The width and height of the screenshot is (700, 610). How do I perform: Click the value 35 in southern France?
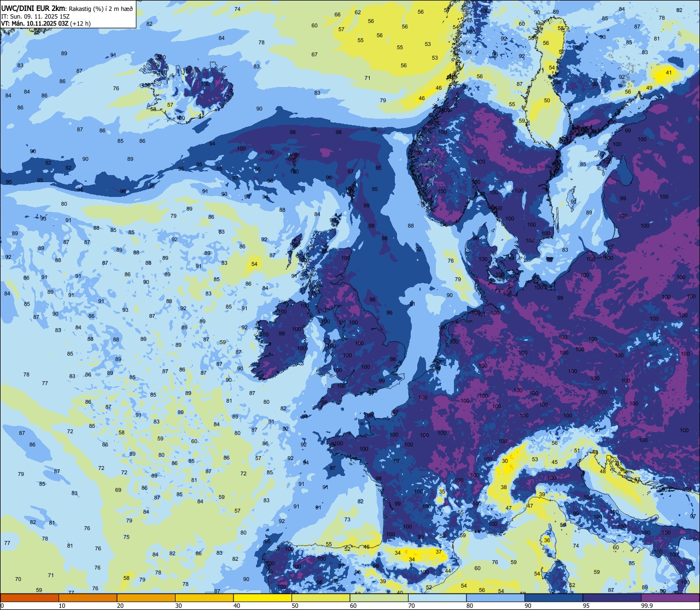(x=441, y=492)
